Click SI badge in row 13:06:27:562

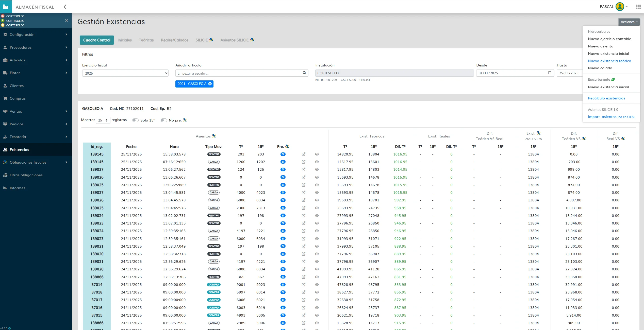pos(283,169)
